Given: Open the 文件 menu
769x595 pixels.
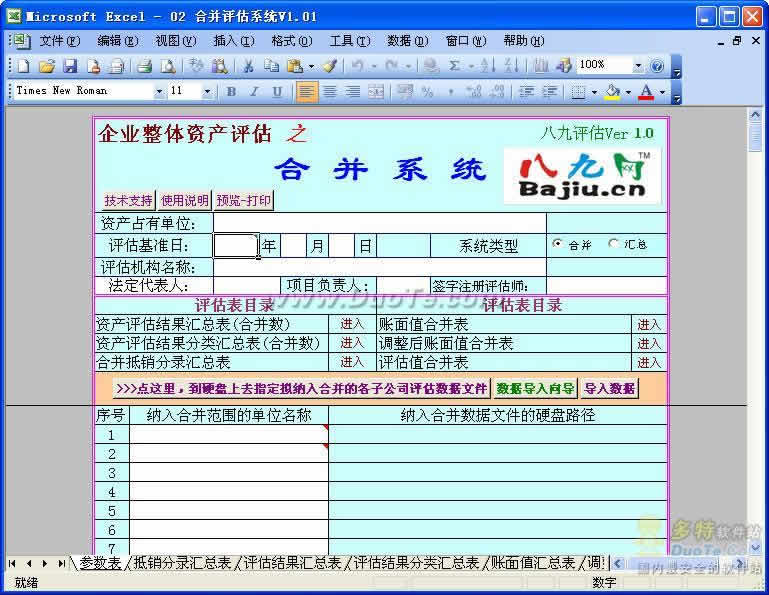Looking at the screenshot, I should coord(60,41).
